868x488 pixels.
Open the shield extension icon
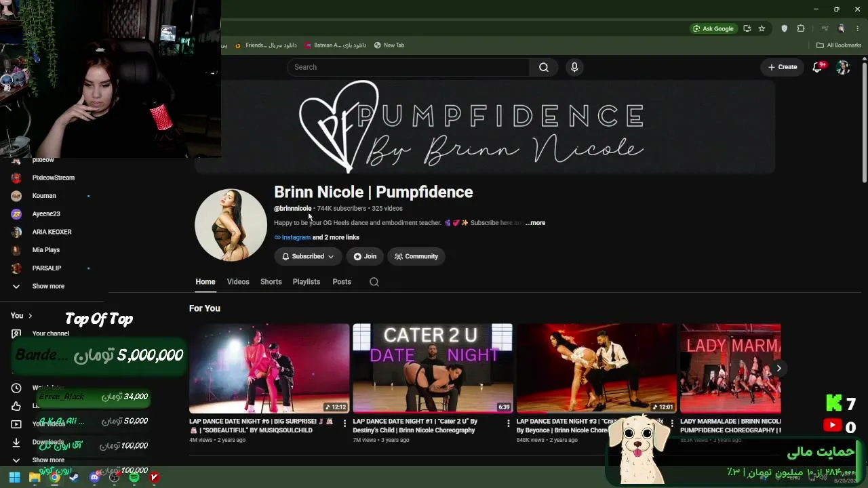pos(785,28)
